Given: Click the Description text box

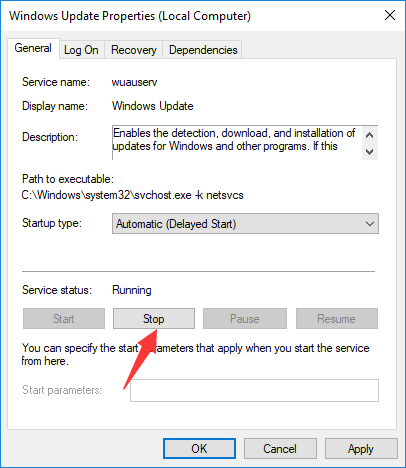Looking at the screenshot, I should click(x=237, y=143).
